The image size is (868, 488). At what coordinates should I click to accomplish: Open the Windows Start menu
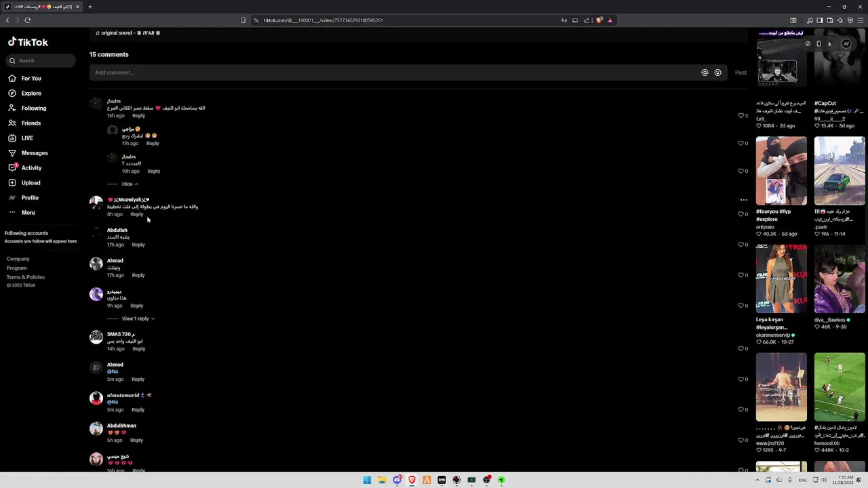[367, 480]
